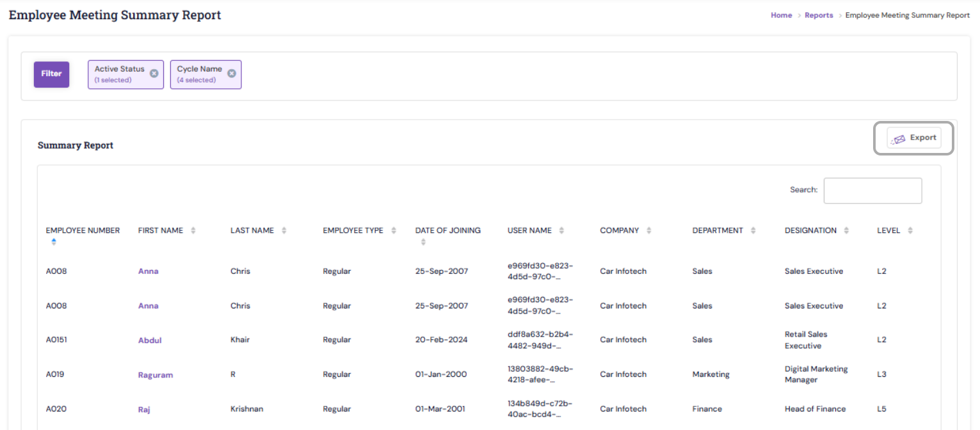Click Head of Finance designation

pyautogui.click(x=815, y=409)
